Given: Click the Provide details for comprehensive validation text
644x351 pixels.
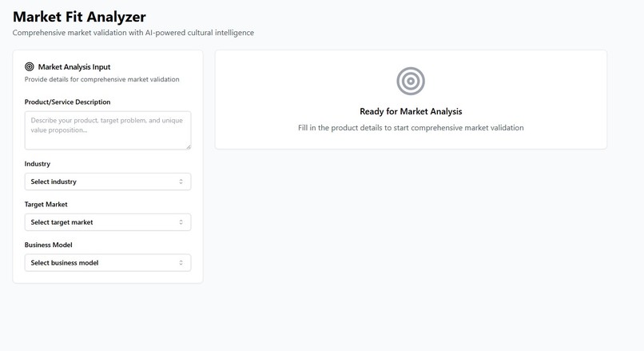Looking at the screenshot, I should click(x=101, y=79).
